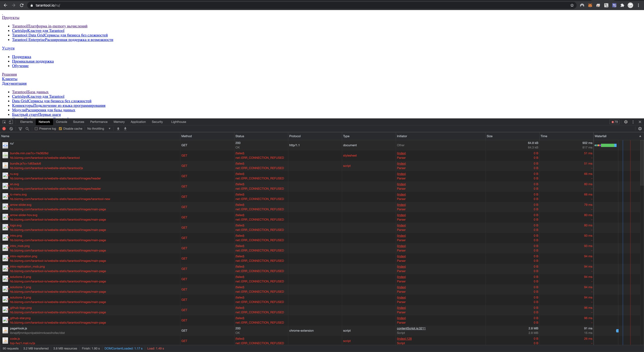The width and height of the screenshot is (644, 352).
Task: Click the Документация link
Action: [x=14, y=83]
